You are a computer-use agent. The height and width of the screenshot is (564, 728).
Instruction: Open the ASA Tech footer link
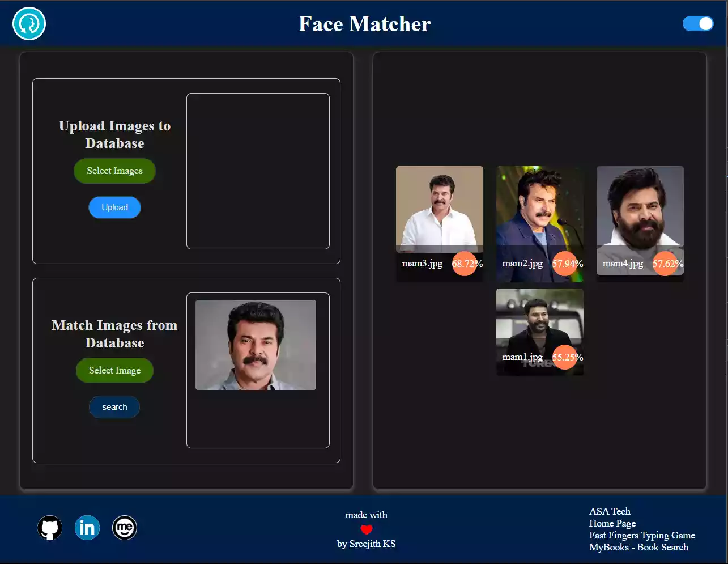coord(610,511)
